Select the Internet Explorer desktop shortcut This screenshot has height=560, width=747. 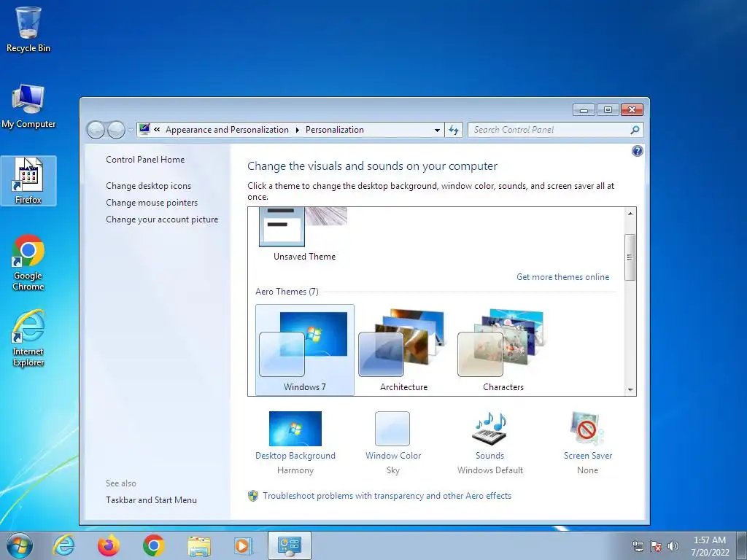pos(28,338)
